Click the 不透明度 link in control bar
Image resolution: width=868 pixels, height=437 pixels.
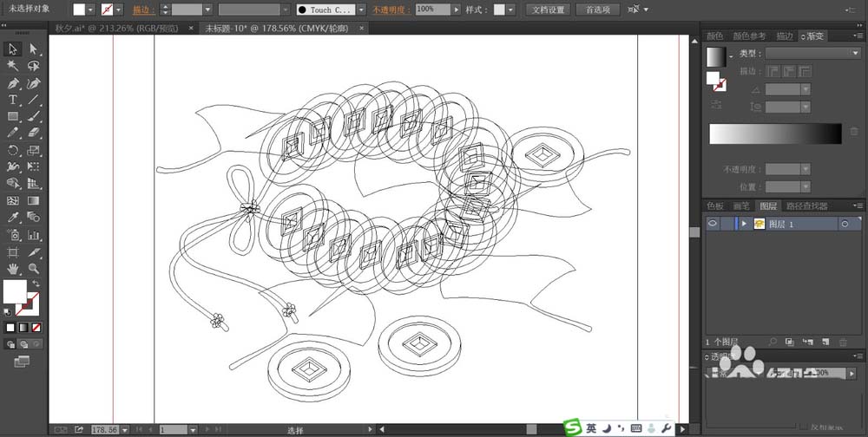[391, 10]
